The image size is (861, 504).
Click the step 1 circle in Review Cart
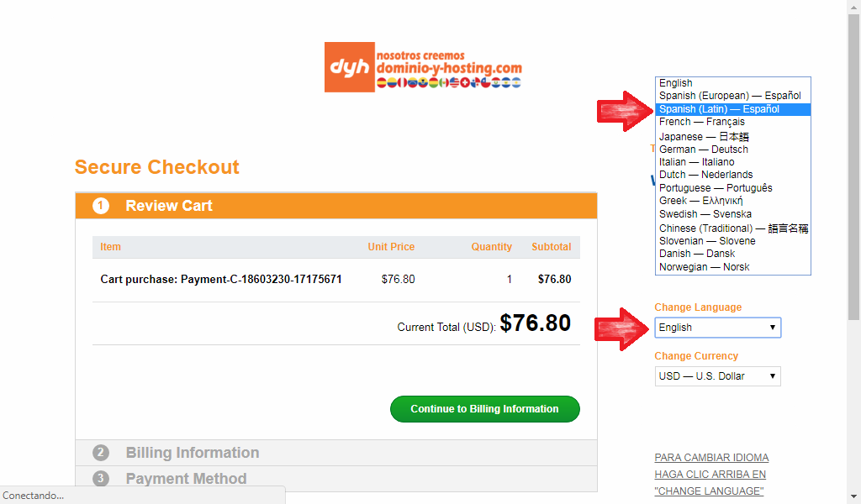(101, 206)
